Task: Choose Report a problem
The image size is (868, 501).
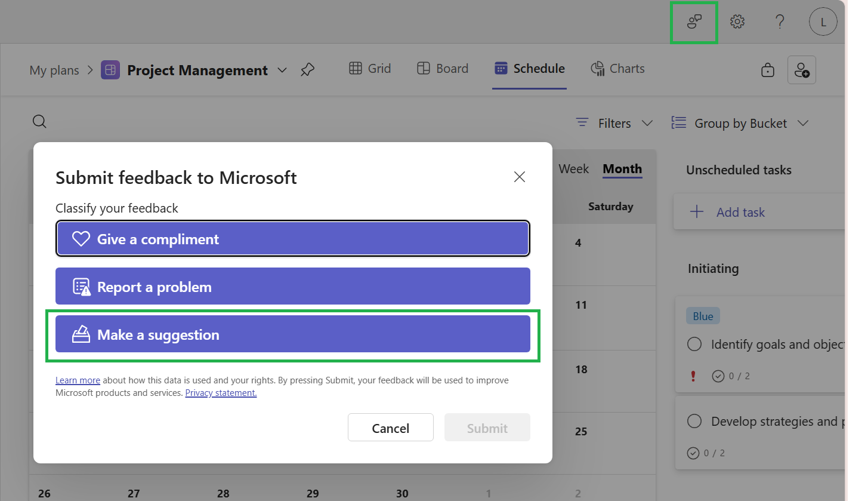Action: pyautogui.click(x=293, y=286)
